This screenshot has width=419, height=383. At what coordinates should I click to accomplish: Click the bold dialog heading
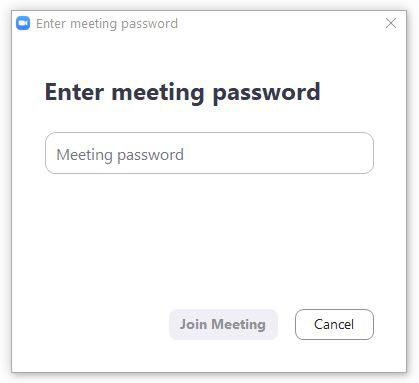[183, 92]
